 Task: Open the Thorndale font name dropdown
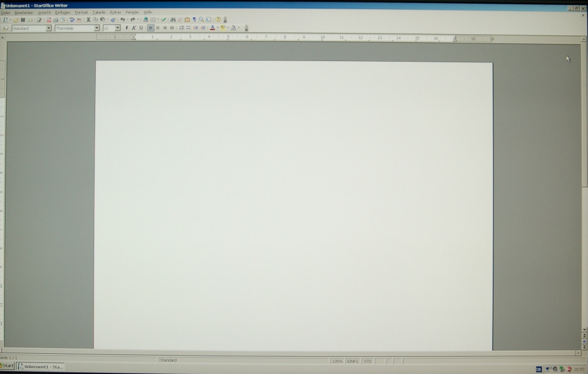[x=96, y=29]
